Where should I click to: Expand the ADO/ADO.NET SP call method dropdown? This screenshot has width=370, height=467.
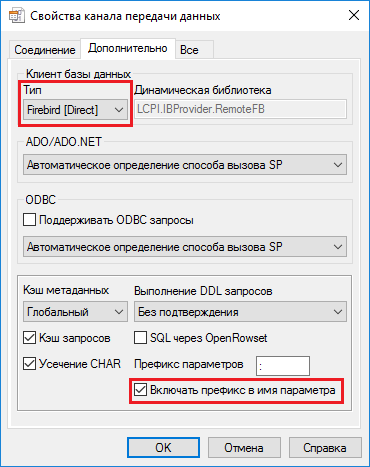pos(185,165)
